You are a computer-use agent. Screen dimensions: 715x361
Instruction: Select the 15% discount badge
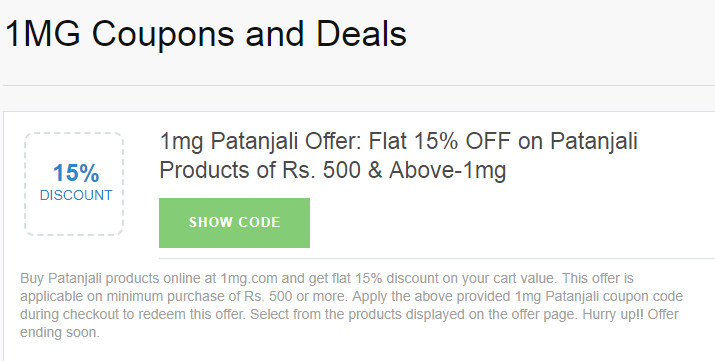[x=74, y=184]
